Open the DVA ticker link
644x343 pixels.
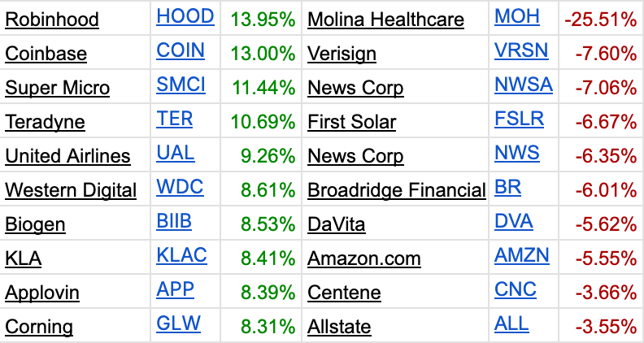pyautogui.click(x=514, y=221)
